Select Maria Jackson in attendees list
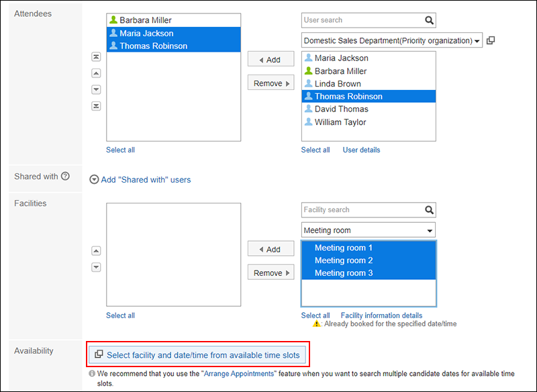This screenshot has height=392, width=537. click(x=174, y=33)
